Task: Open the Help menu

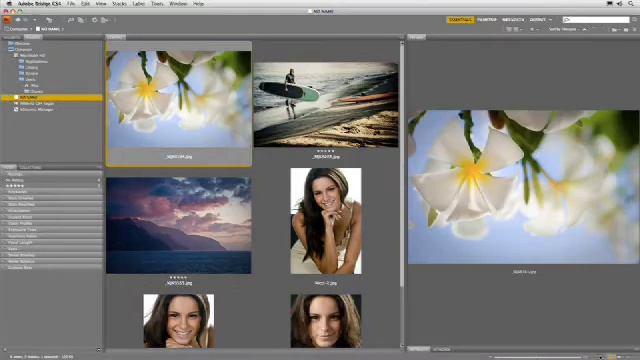Action: 198,4
